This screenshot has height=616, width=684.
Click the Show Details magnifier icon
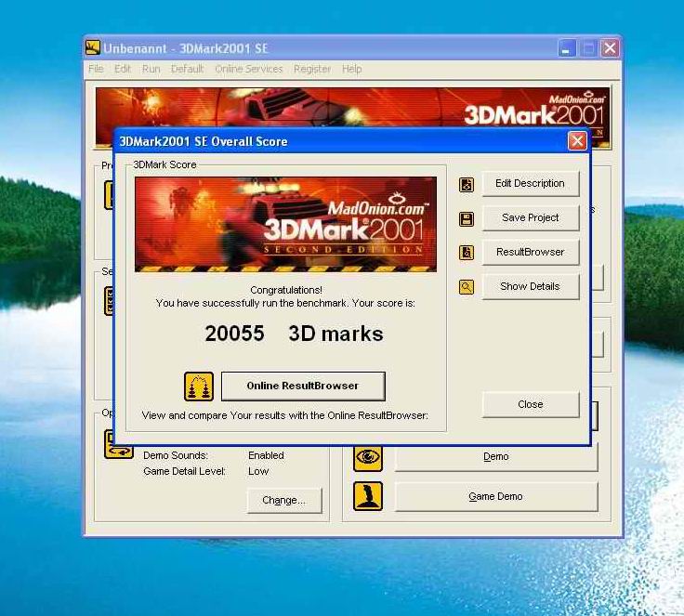pyautogui.click(x=467, y=287)
